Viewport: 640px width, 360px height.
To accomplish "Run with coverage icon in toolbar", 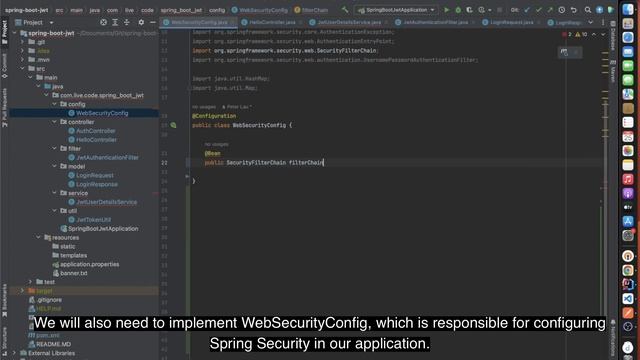I will pos(469,10).
